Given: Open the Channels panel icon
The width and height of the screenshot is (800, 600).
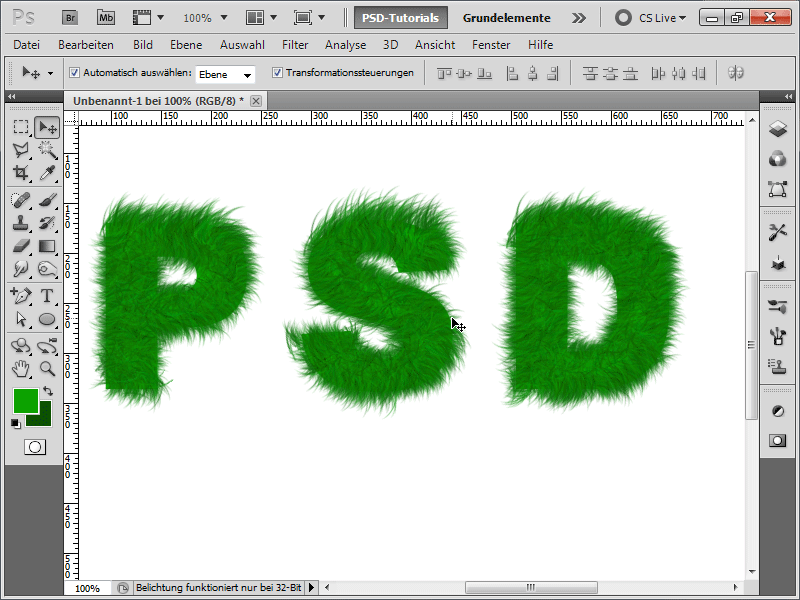Looking at the screenshot, I should click(778, 159).
